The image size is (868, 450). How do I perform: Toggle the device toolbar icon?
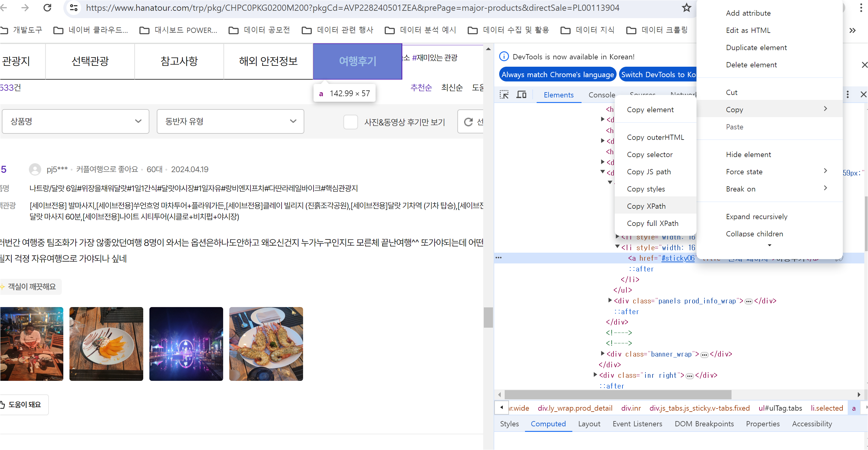(x=521, y=95)
